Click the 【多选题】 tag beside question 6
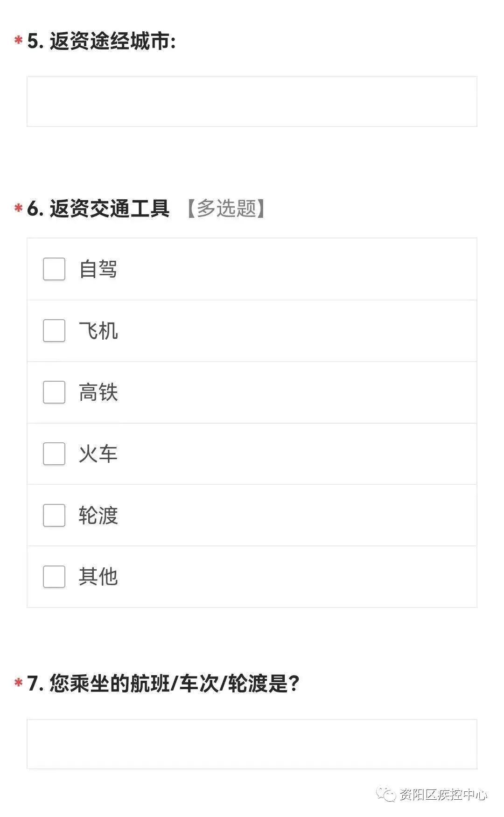The image size is (504, 817). pyautogui.click(x=226, y=208)
